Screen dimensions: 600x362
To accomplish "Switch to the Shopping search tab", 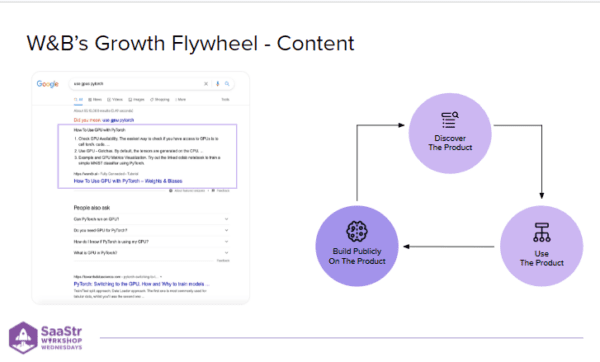I will (160, 99).
